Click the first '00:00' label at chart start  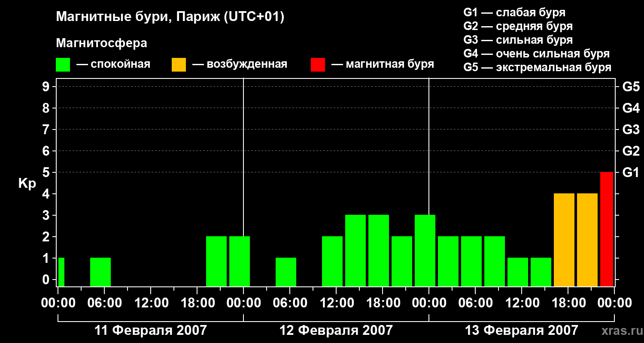pyautogui.click(x=58, y=303)
